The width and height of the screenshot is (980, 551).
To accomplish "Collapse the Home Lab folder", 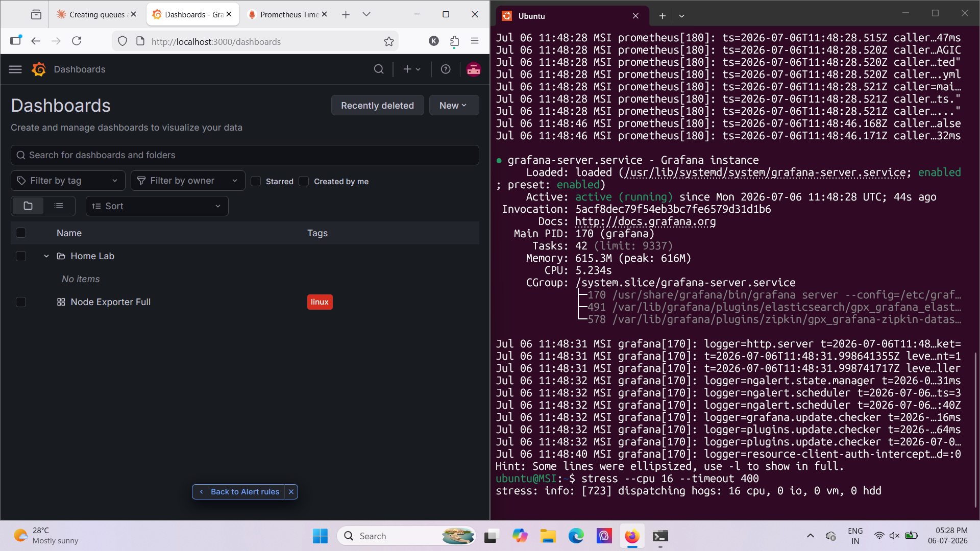I will 46,256.
